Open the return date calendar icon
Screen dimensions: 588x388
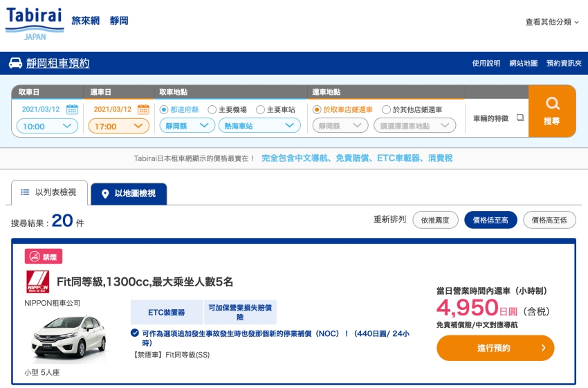[143, 109]
